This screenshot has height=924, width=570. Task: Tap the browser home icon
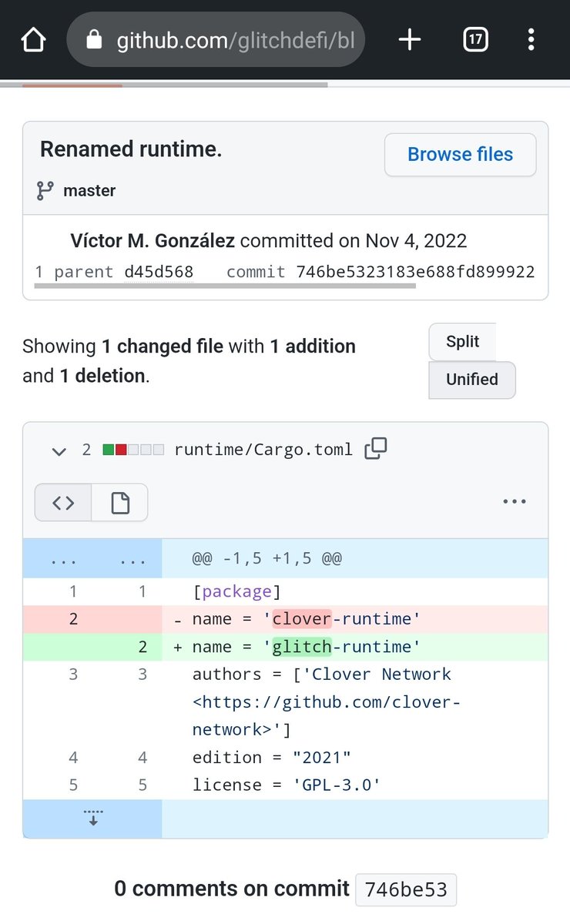pyautogui.click(x=33, y=39)
